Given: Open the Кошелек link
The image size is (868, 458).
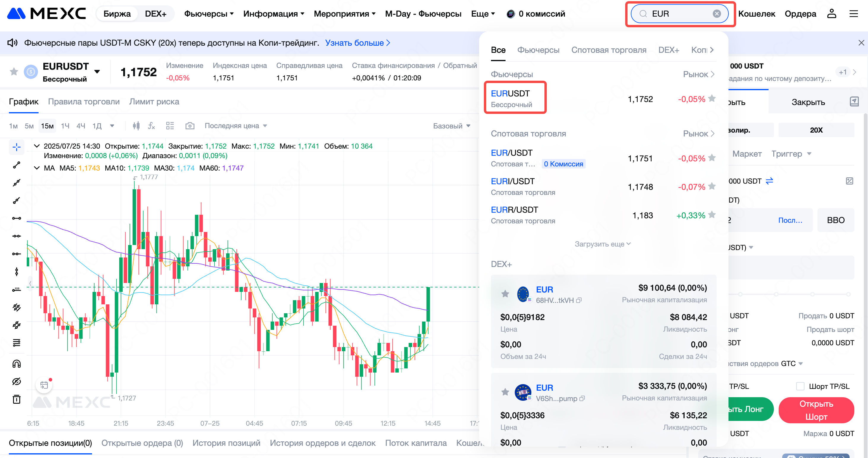Looking at the screenshot, I should 756,14.
